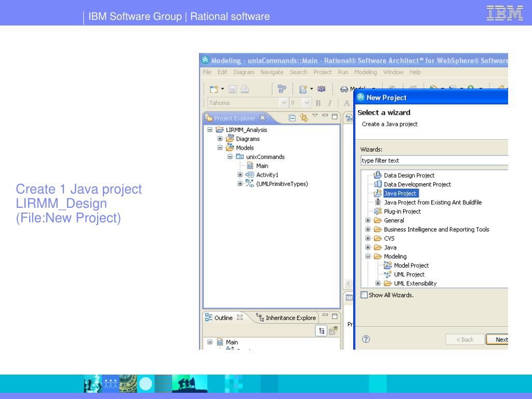Click the New wizard toolbar icon
Viewport: 532px width, 399px height.
pos(214,89)
